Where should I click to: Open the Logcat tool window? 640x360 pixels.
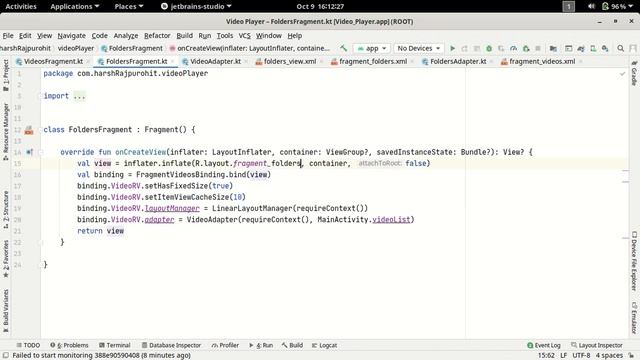[324, 345]
